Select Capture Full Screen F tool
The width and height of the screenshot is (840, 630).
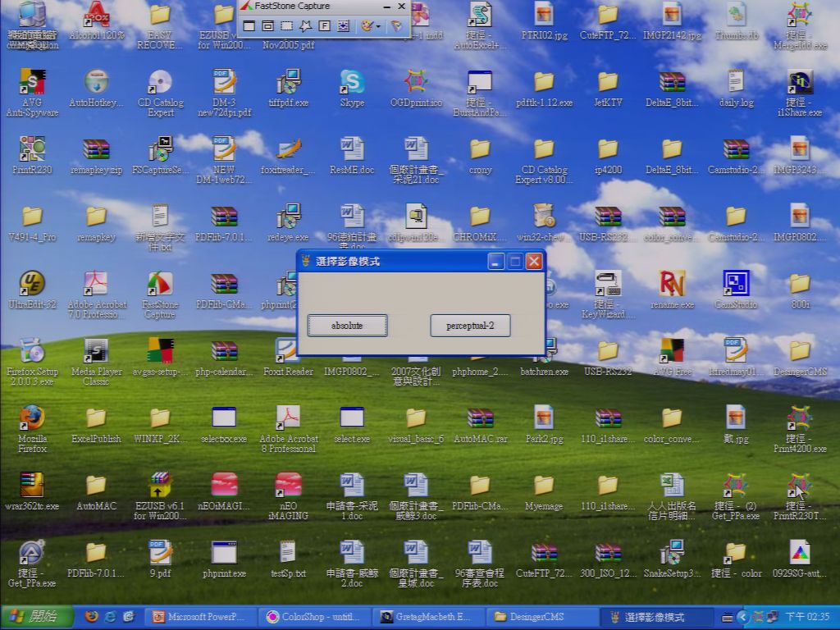[324, 25]
